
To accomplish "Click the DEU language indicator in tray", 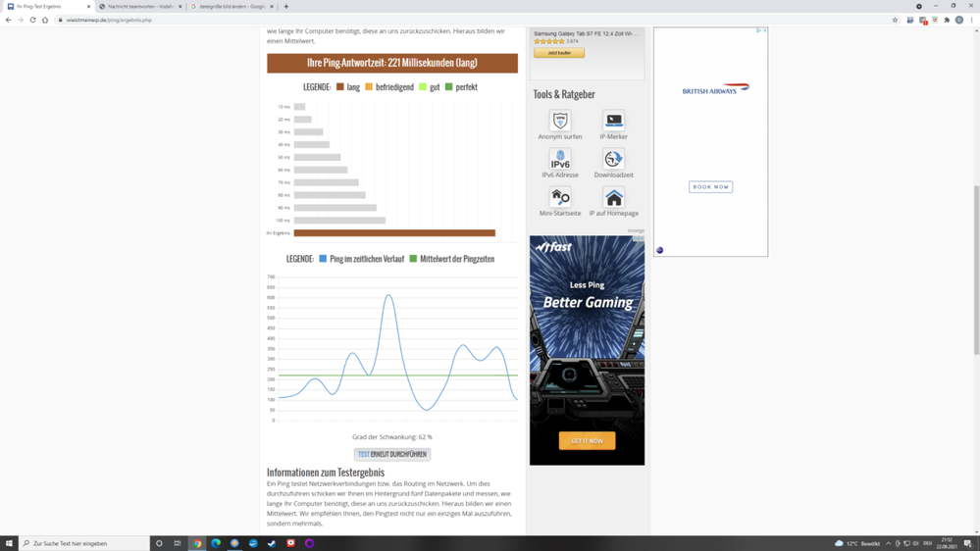I will coord(927,543).
